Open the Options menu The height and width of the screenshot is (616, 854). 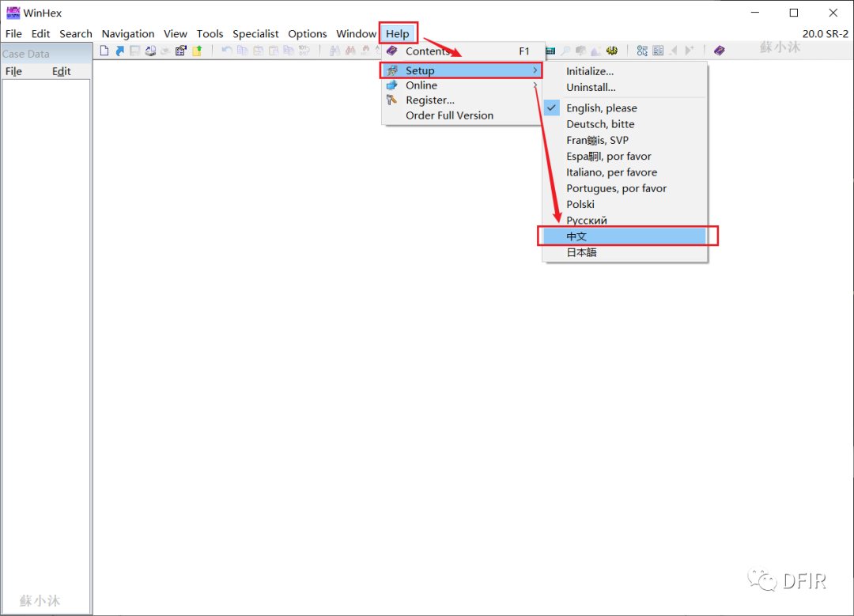pos(307,34)
